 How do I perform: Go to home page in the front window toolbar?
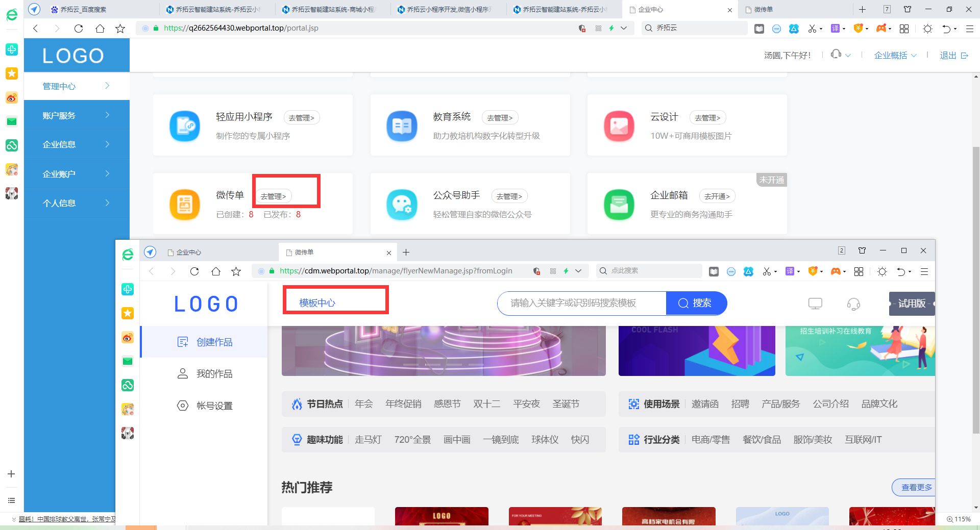tap(215, 271)
